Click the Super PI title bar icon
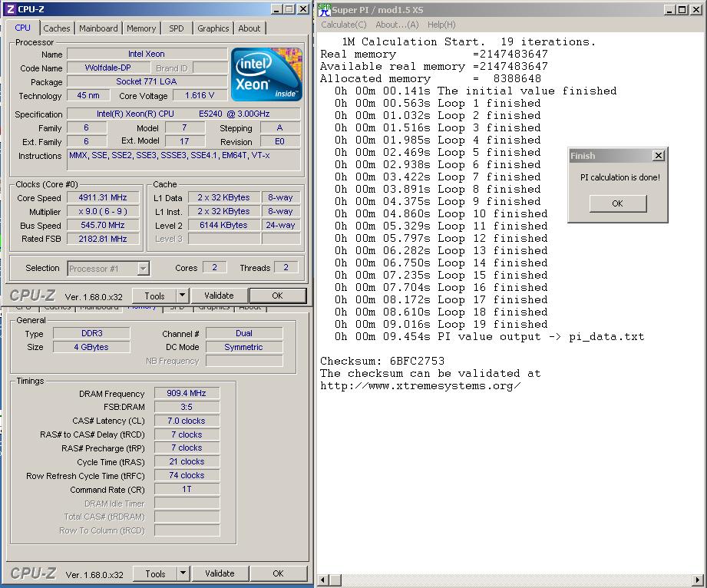The width and height of the screenshot is (707, 588). (324, 9)
